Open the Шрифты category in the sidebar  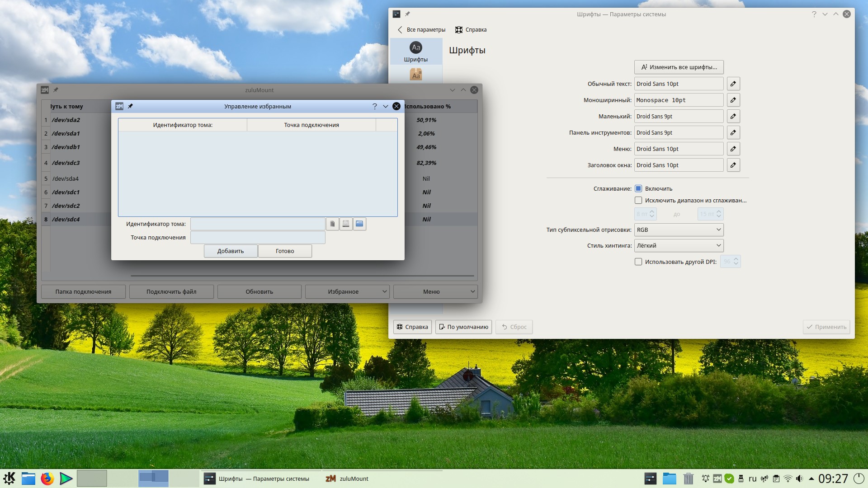point(415,52)
